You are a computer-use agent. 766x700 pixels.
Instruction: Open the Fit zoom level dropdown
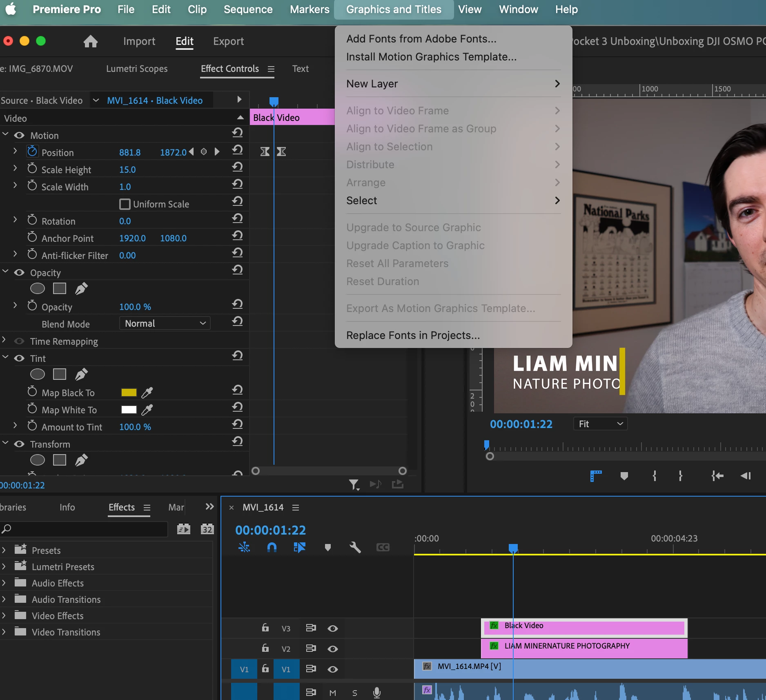(600, 424)
